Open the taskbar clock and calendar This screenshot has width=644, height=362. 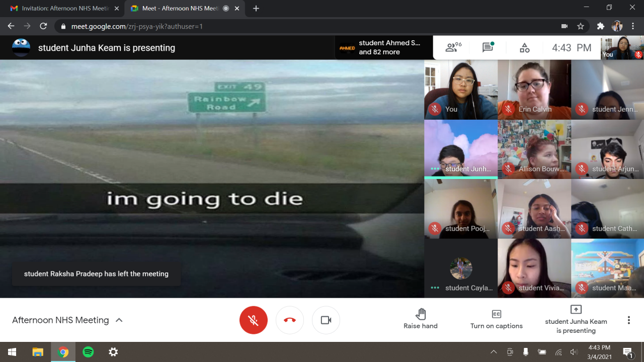point(599,352)
